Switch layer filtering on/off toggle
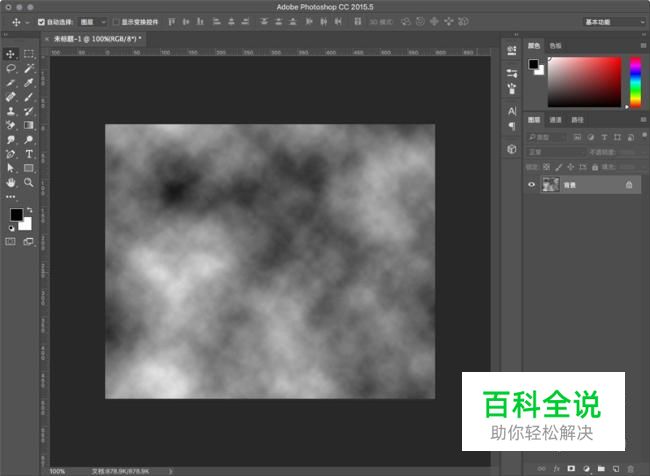650x476 pixels. pyautogui.click(x=644, y=135)
